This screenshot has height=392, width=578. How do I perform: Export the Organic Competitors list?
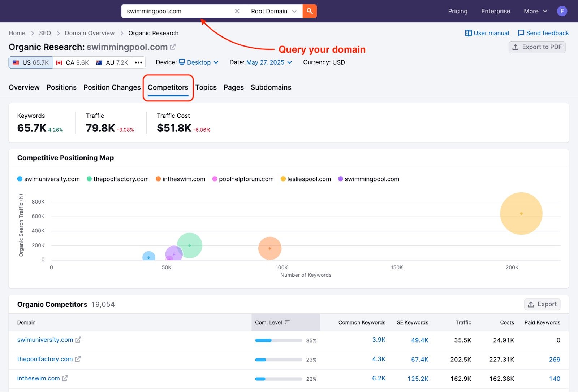(542, 304)
